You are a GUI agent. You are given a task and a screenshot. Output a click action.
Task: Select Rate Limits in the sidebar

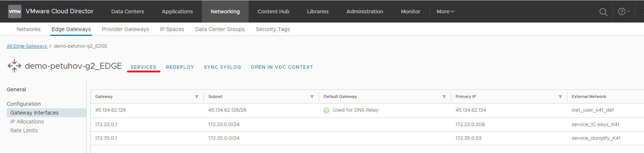point(24,130)
